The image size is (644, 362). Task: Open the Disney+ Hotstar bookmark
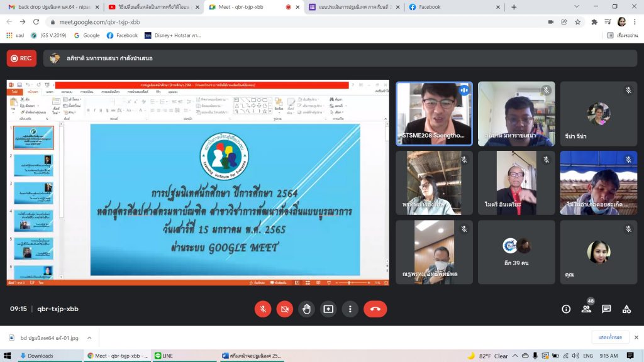[x=173, y=36]
